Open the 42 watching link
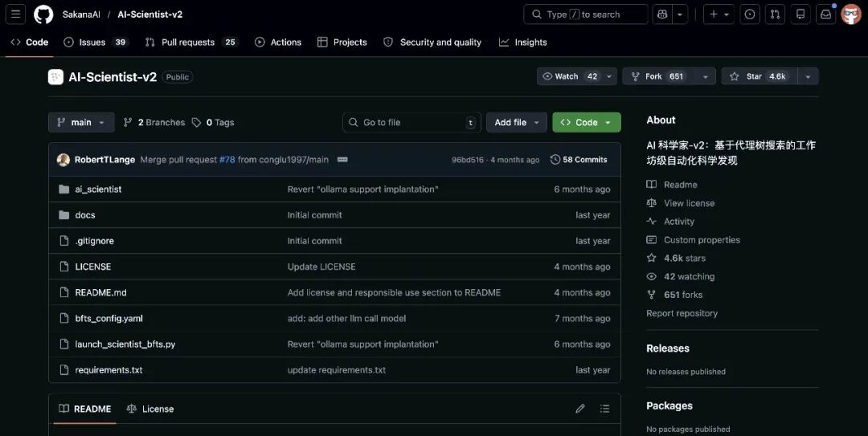The height and width of the screenshot is (436, 868). (681, 276)
